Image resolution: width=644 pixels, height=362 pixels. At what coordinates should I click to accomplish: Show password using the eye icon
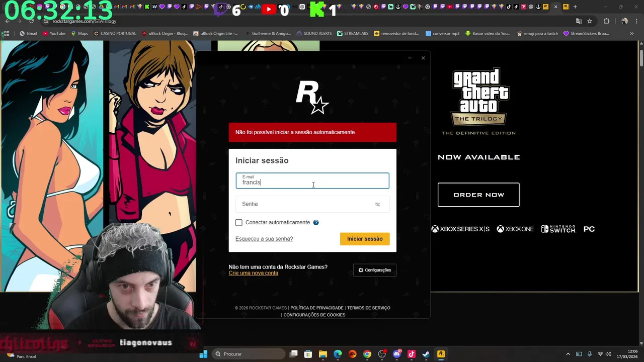pyautogui.click(x=377, y=204)
